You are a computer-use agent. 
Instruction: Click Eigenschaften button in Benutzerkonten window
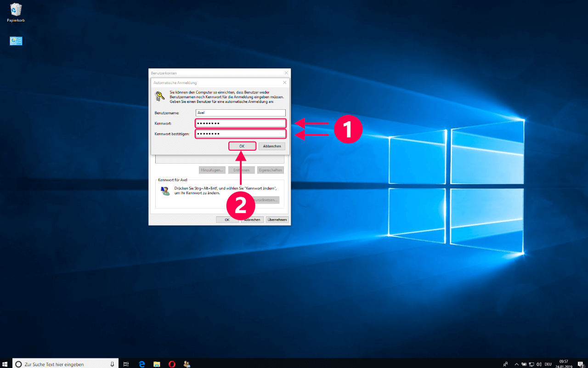click(x=270, y=170)
